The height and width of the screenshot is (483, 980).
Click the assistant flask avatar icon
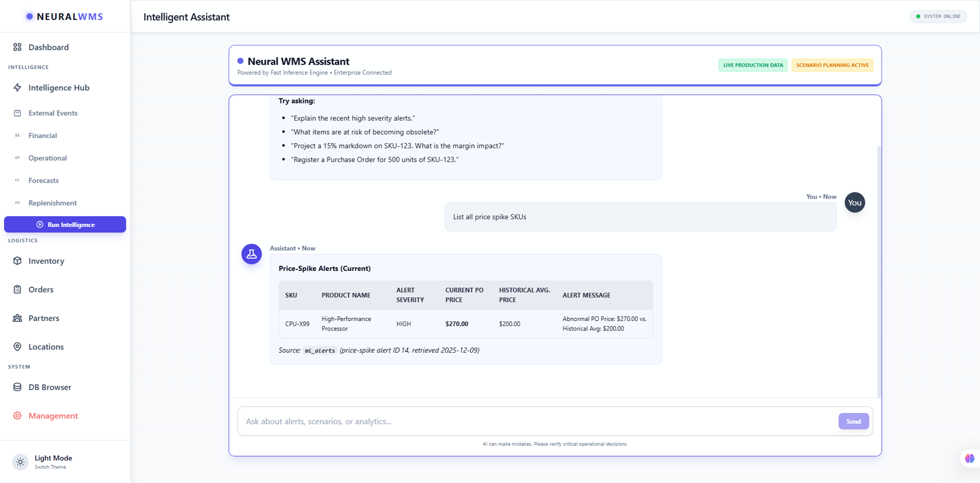pyautogui.click(x=251, y=254)
